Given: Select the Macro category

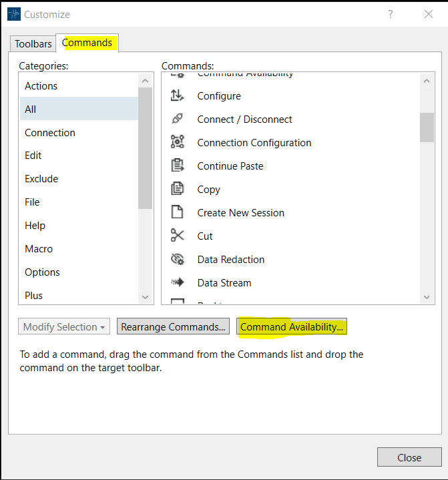Looking at the screenshot, I should [x=79, y=249].
